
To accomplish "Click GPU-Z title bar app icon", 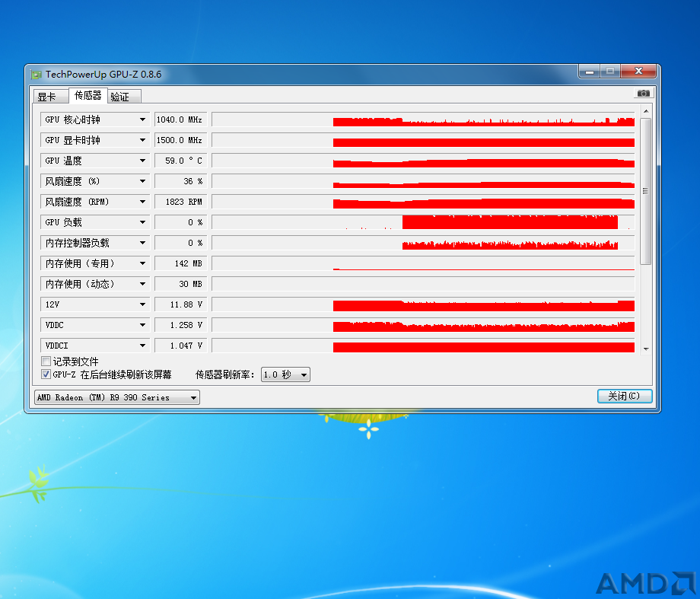I will click(37, 75).
